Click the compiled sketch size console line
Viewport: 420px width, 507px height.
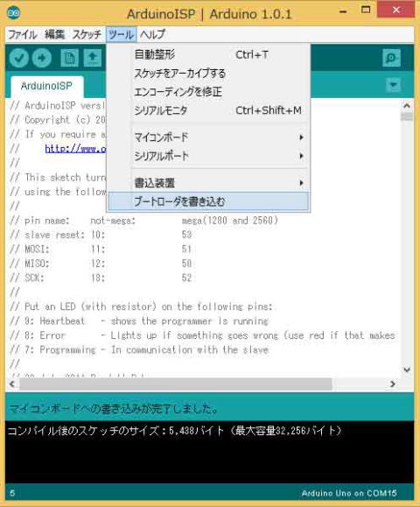click(x=174, y=431)
